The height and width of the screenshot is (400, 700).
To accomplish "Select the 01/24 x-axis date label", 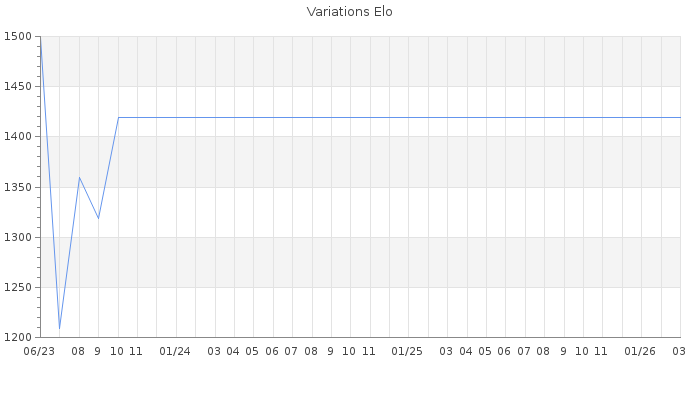I will 175,351.
